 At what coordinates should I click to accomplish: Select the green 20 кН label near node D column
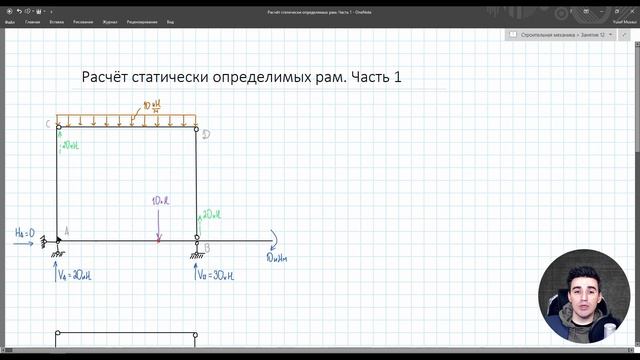212,215
